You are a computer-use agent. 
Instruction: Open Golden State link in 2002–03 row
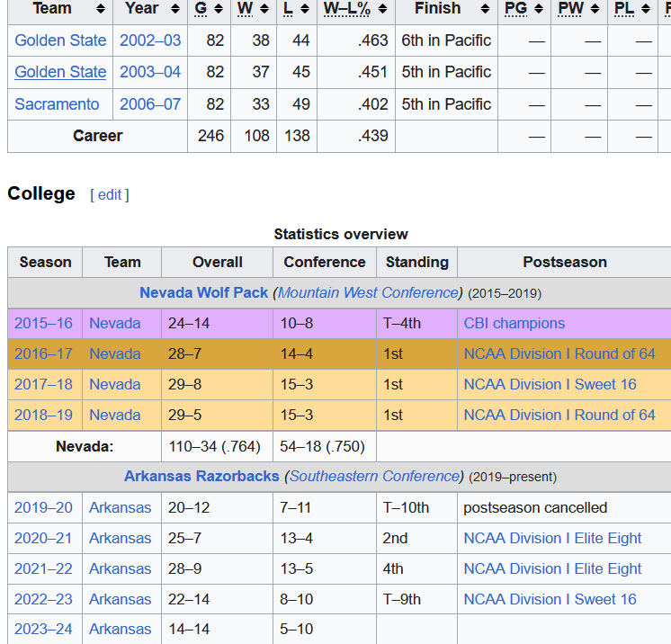(x=60, y=40)
